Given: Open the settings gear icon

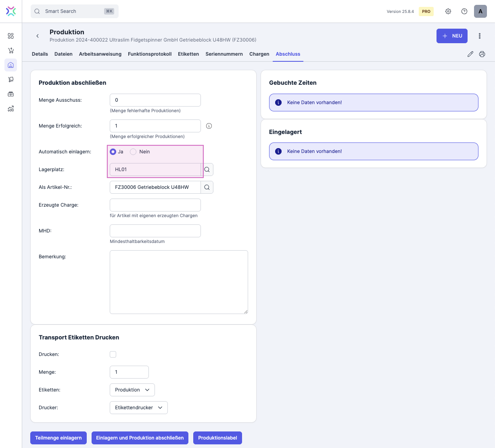Looking at the screenshot, I should pyautogui.click(x=448, y=11).
